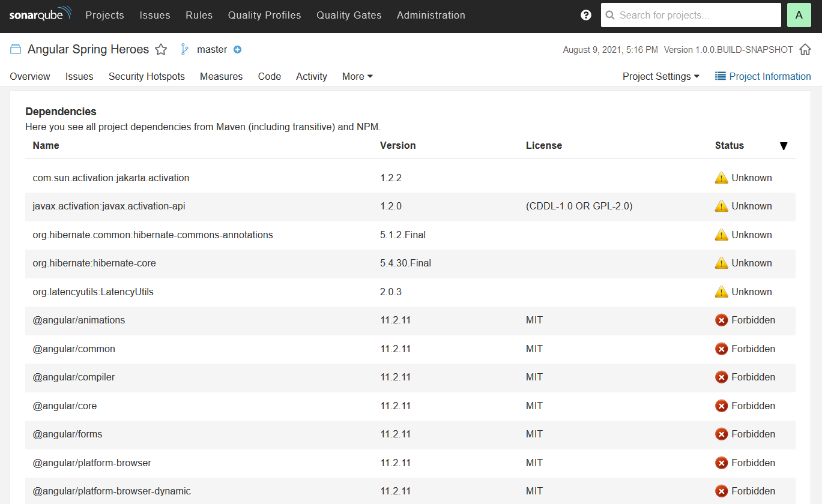Screen dimensions: 822x504
Task: Select org.hibernate:hibernate-core name cell
Action: (94, 263)
